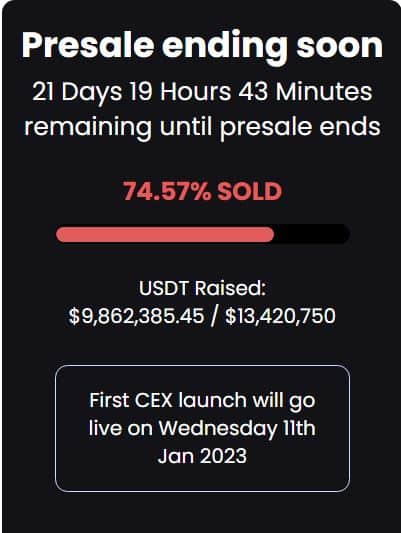Viewport: 401px width, 533px height.
Task: Click the "19 Hours" countdown segment
Action: (180, 92)
